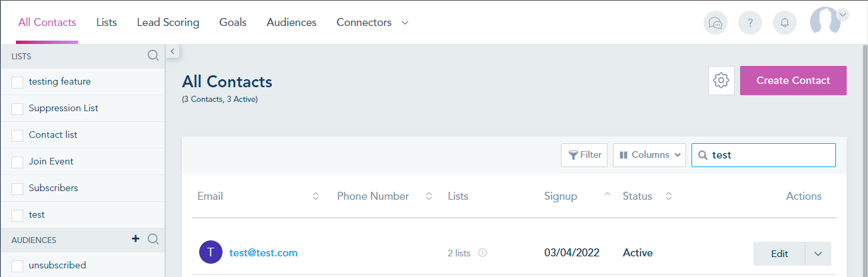Search lists with magnifier icon
This screenshot has height=277, width=868.
pos(153,56)
